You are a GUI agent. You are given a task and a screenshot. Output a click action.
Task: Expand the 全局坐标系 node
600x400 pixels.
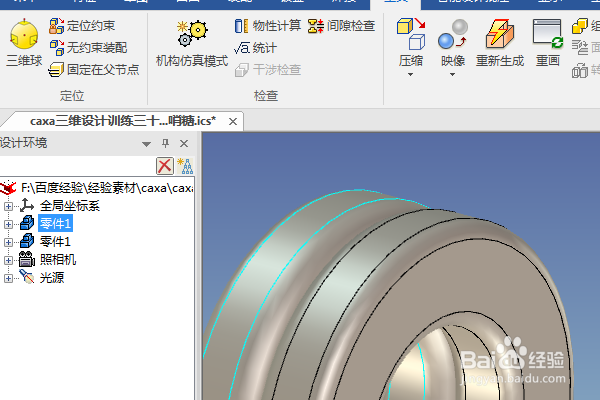pyautogui.click(x=8, y=206)
